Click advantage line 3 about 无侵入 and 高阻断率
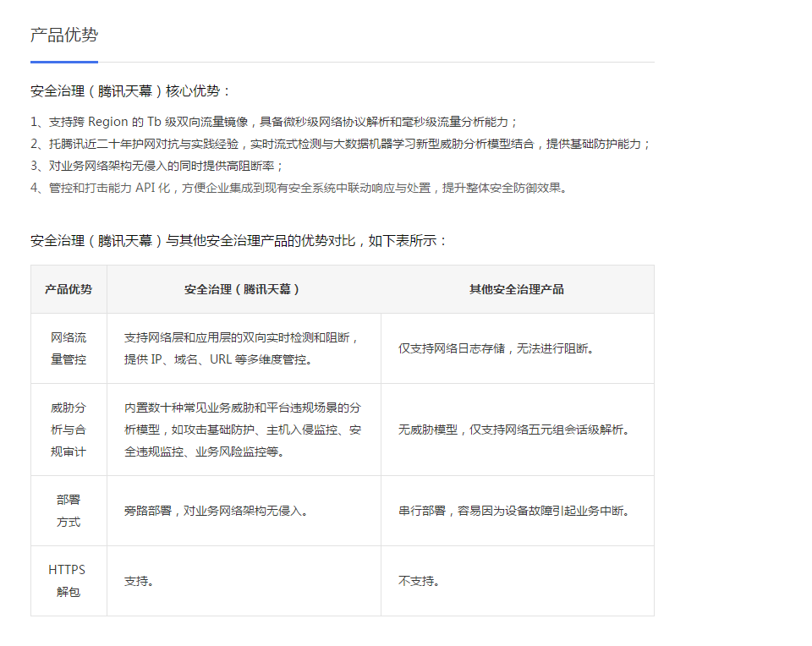This screenshot has height=646, width=812. (x=157, y=166)
